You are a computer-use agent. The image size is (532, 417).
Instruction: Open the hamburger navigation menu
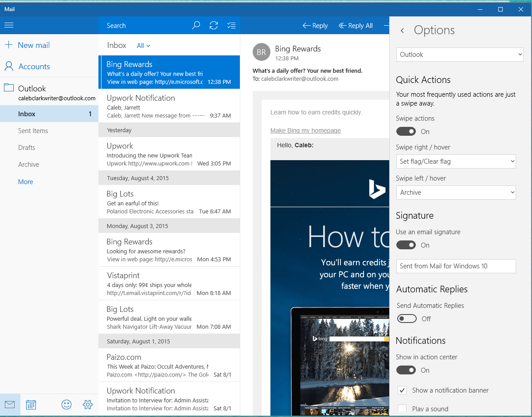point(9,25)
